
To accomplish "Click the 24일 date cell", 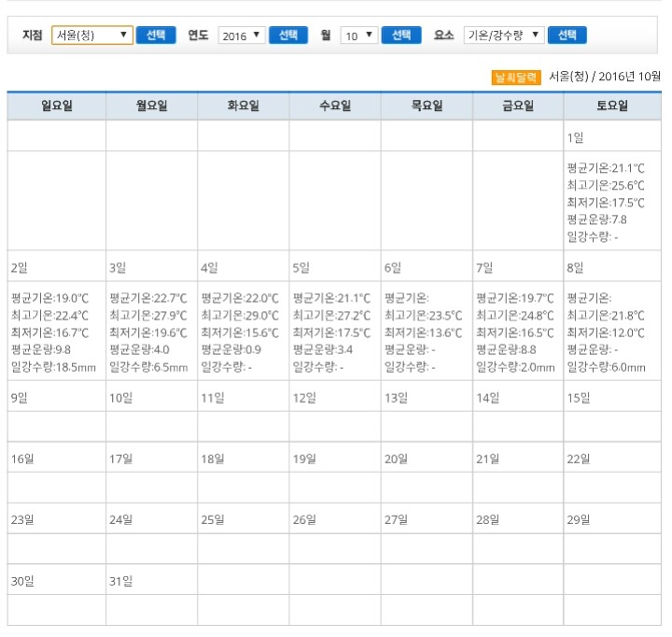I will coord(152,518).
